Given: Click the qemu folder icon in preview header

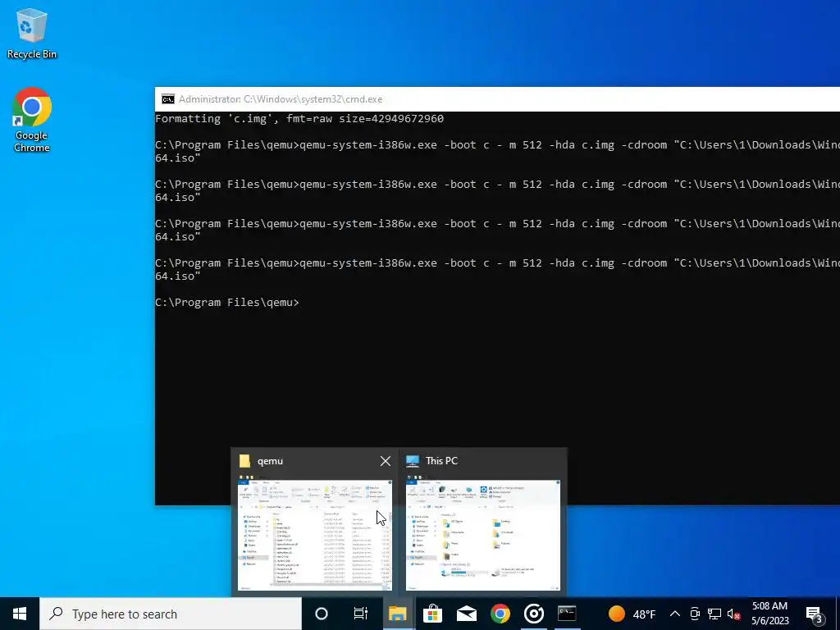Looking at the screenshot, I should point(244,461).
